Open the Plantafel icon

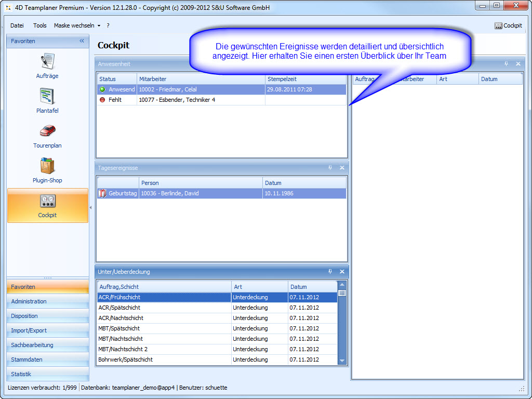pyautogui.click(x=47, y=97)
